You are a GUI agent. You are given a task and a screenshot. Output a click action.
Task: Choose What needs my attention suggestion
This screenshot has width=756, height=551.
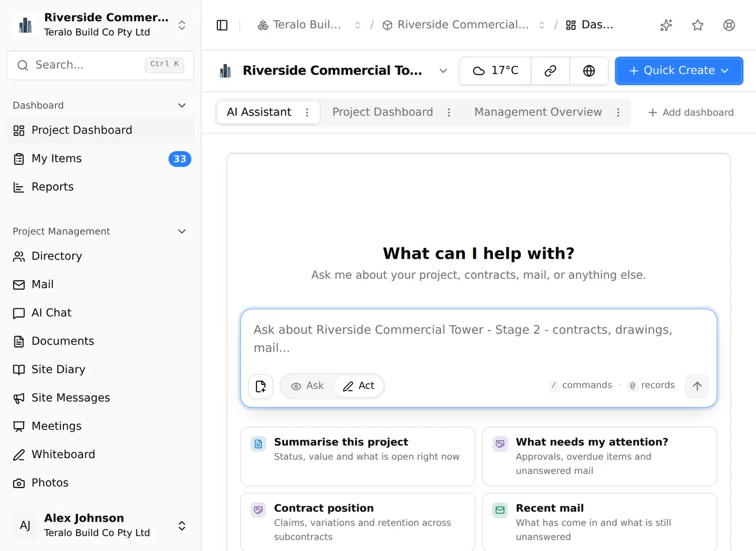point(600,456)
